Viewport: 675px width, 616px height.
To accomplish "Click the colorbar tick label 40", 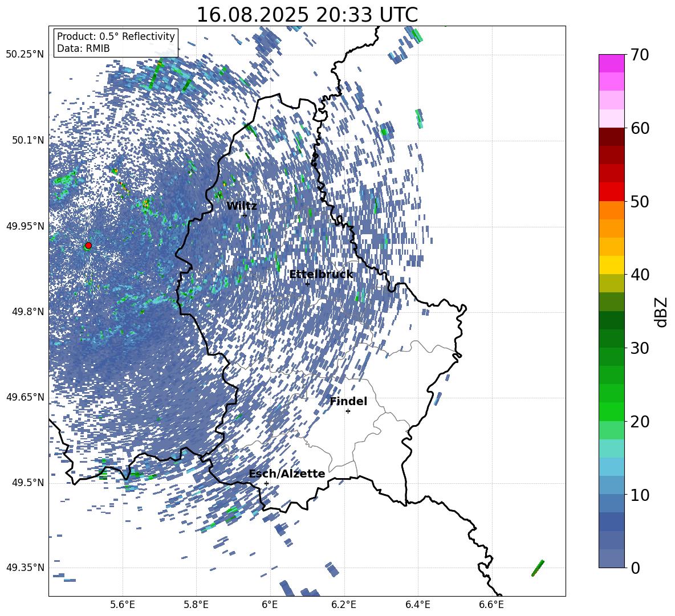I will coord(639,275).
